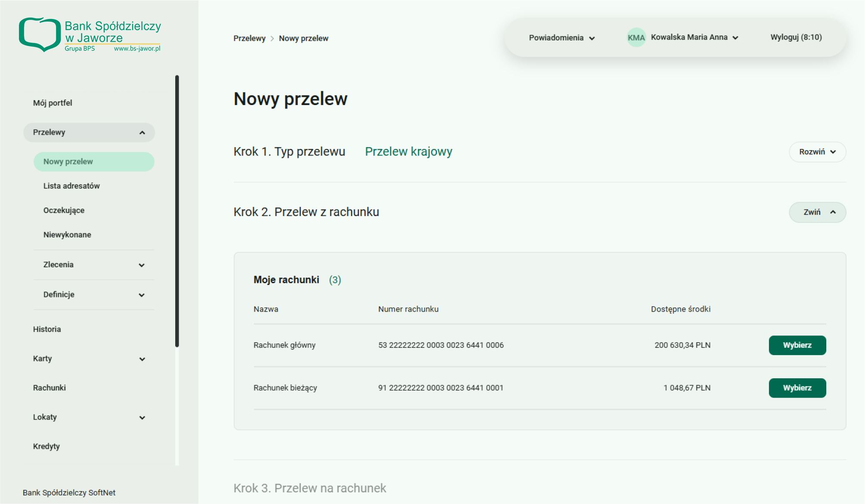This screenshot has width=865, height=504.
Task: Click chevron next to Powiadomienia
Action: 592,38
